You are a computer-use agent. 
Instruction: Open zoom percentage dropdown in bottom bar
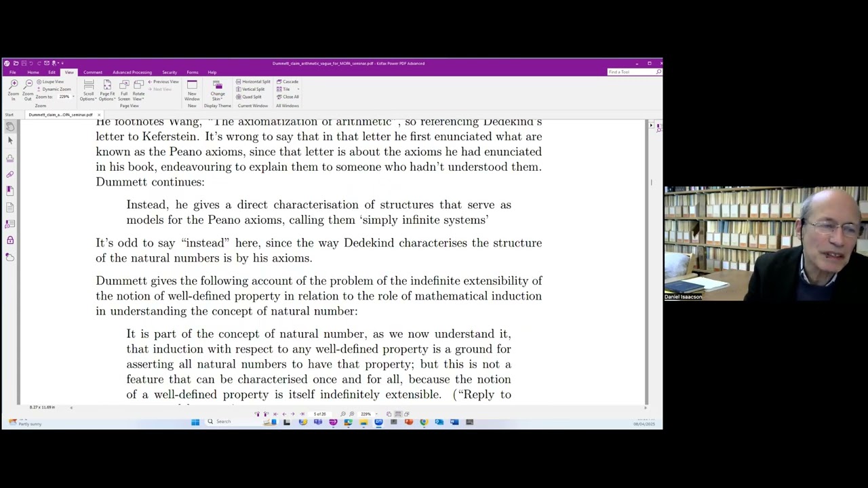(x=376, y=414)
